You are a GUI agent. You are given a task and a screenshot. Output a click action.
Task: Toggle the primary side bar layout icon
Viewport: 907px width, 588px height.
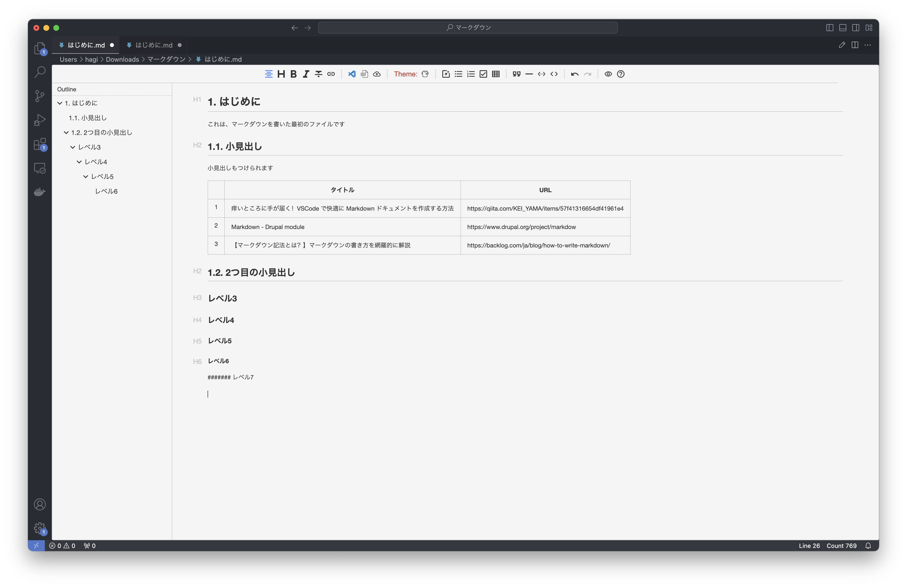click(x=830, y=27)
